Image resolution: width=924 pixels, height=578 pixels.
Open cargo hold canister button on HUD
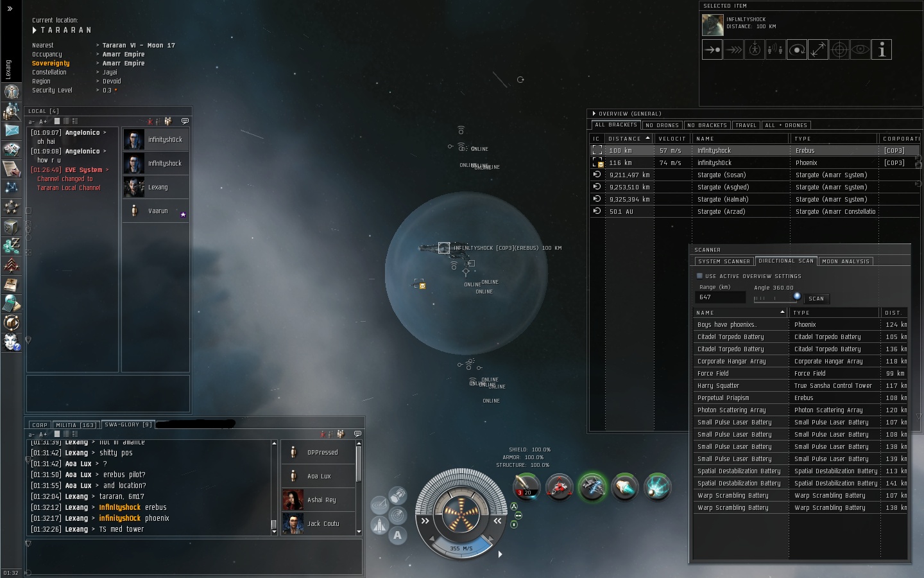[x=397, y=496]
